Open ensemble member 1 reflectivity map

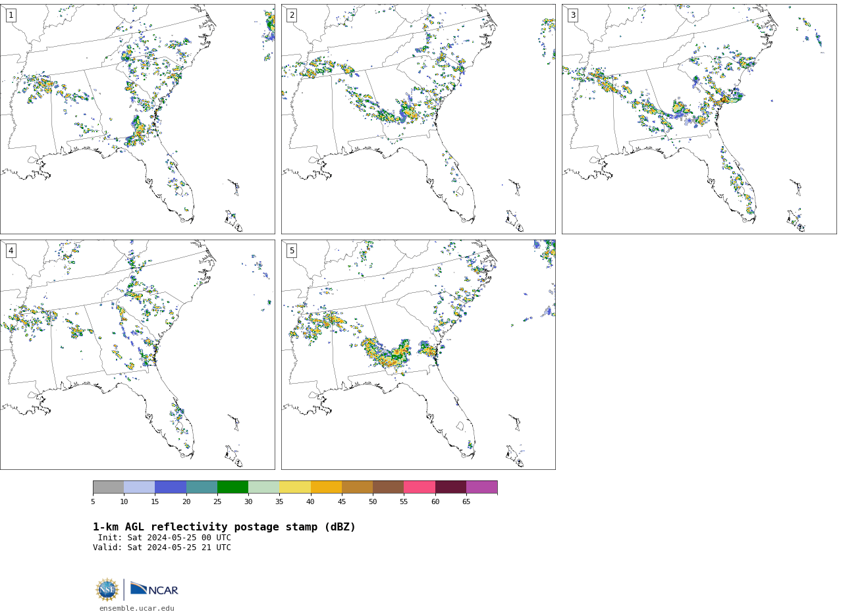[x=137, y=119]
